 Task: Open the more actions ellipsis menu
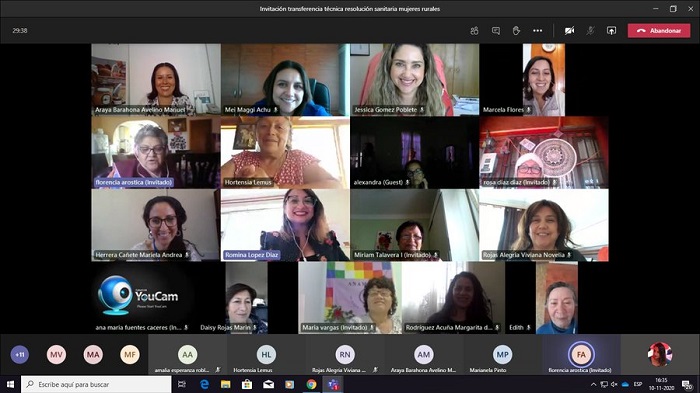(538, 31)
